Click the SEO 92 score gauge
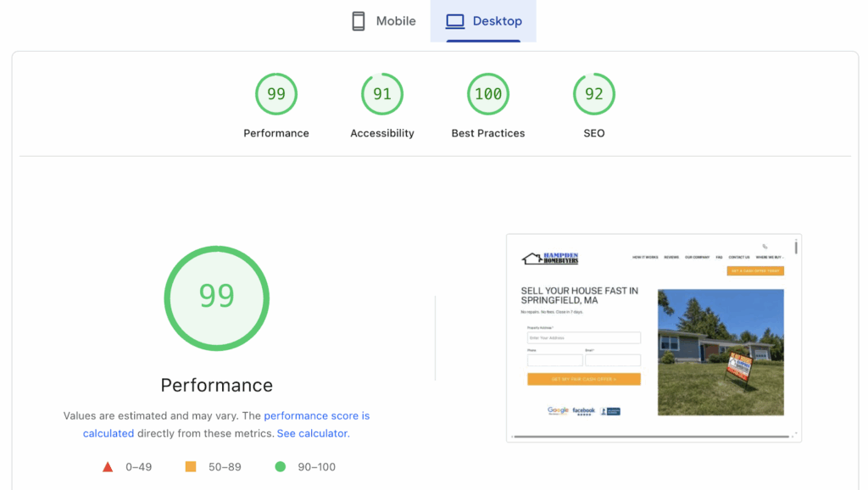The image size is (868, 490). pos(593,93)
